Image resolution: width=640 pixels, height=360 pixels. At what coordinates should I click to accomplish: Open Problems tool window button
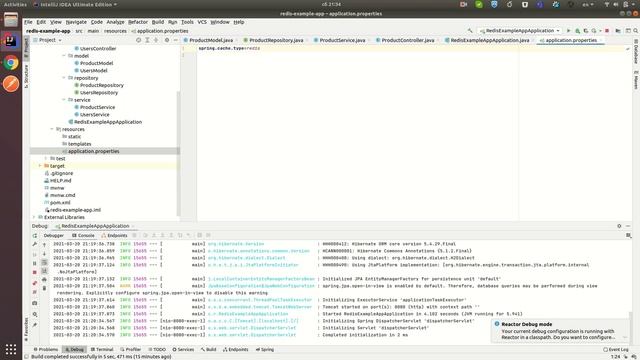point(46,349)
